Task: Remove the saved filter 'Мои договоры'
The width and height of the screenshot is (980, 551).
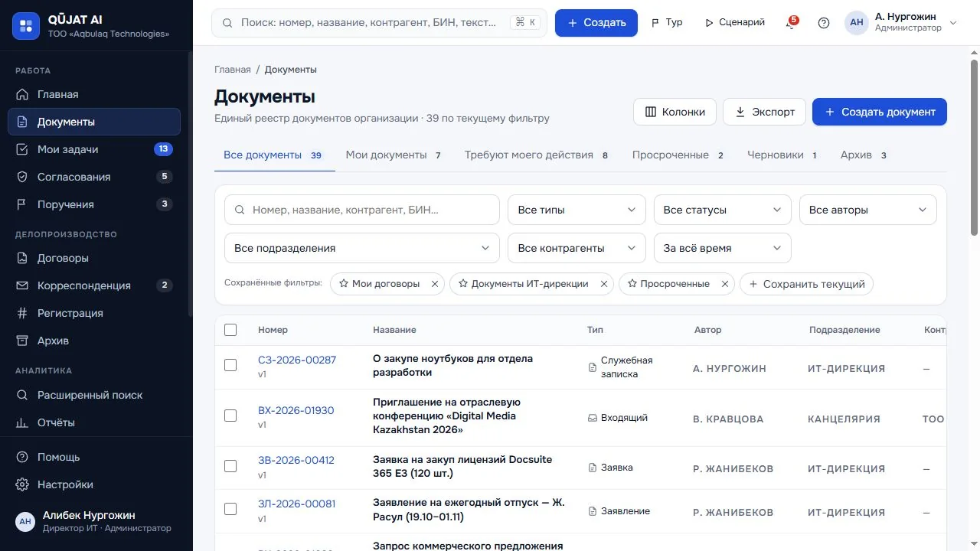Action: click(x=435, y=284)
